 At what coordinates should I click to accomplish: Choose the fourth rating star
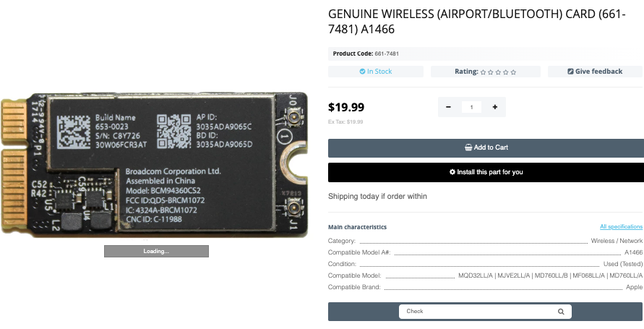(x=506, y=72)
